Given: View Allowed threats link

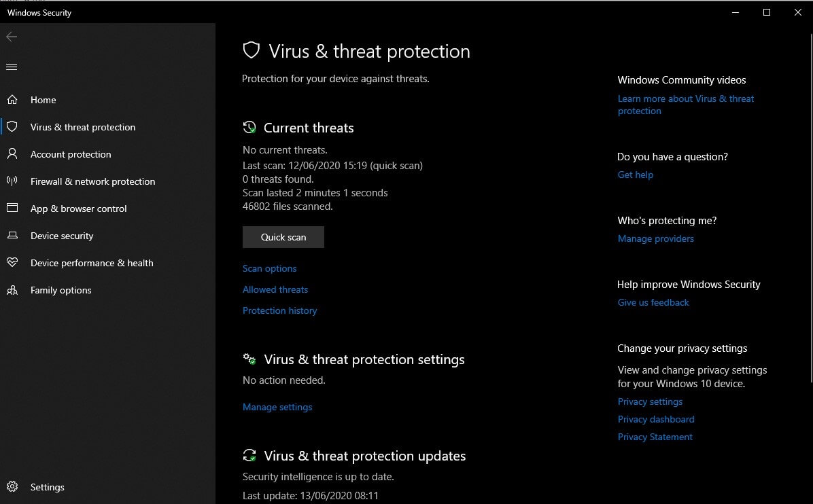Looking at the screenshot, I should [275, 289].
